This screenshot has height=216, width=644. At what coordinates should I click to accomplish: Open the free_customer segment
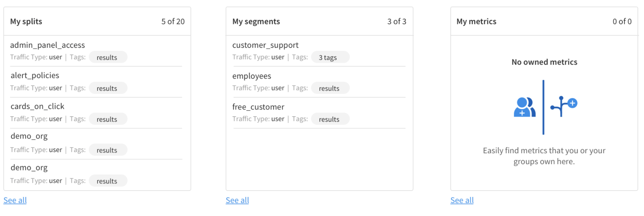[x=258, y=107]
